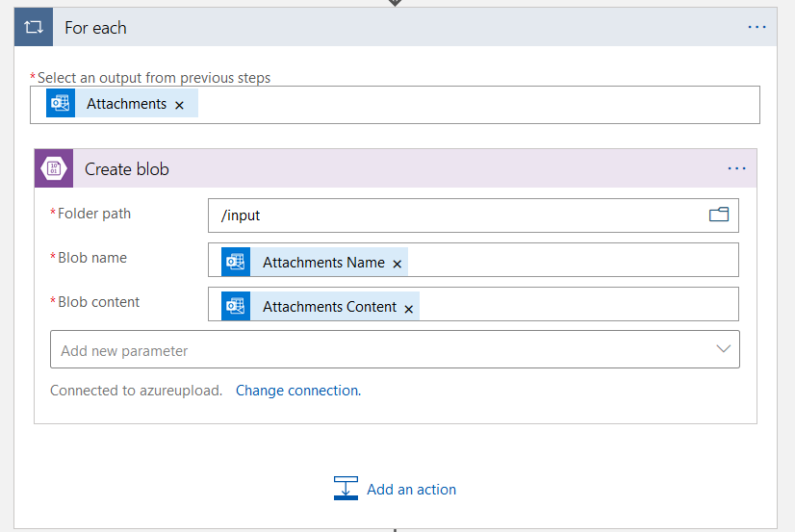
Task: Click the Add an action icon
Action: [346, 489]
